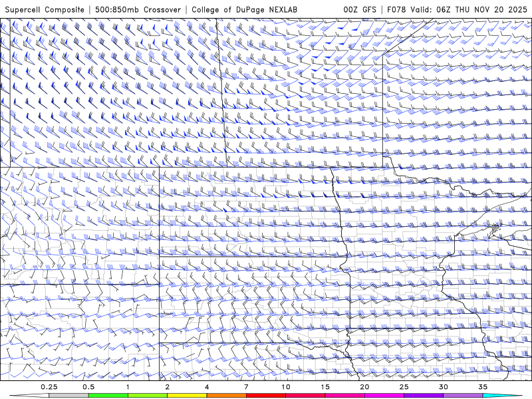
Task: Click the hot pink legend swatch for 15–20
Action: 344,396
